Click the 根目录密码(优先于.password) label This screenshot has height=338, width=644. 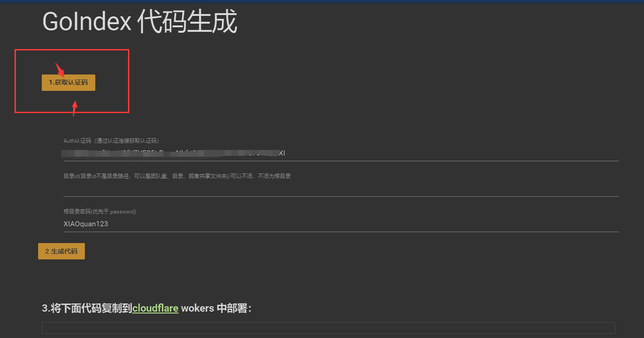tap(100, 212)
